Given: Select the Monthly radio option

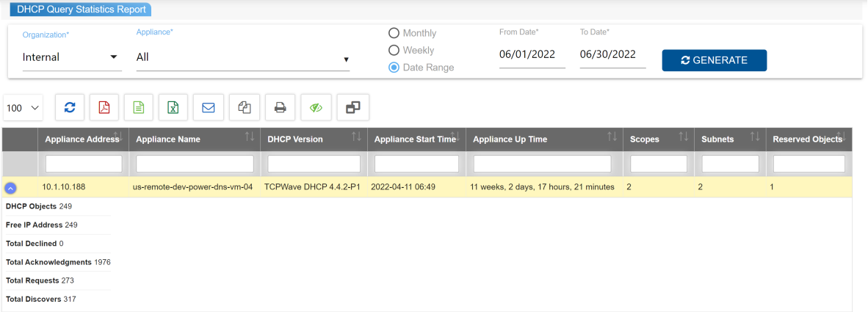Looking at the screenshot, I should [x=394, y=33].
